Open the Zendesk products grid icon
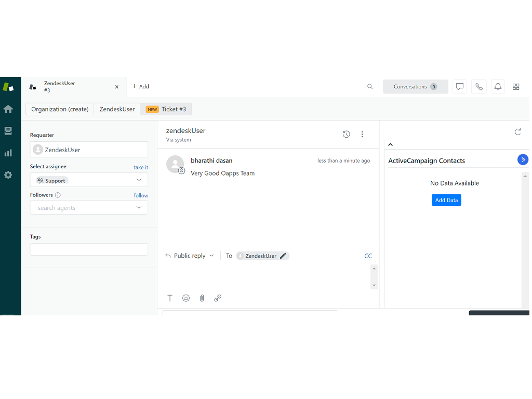Screen dimensions: 532x399 point(516,87)
